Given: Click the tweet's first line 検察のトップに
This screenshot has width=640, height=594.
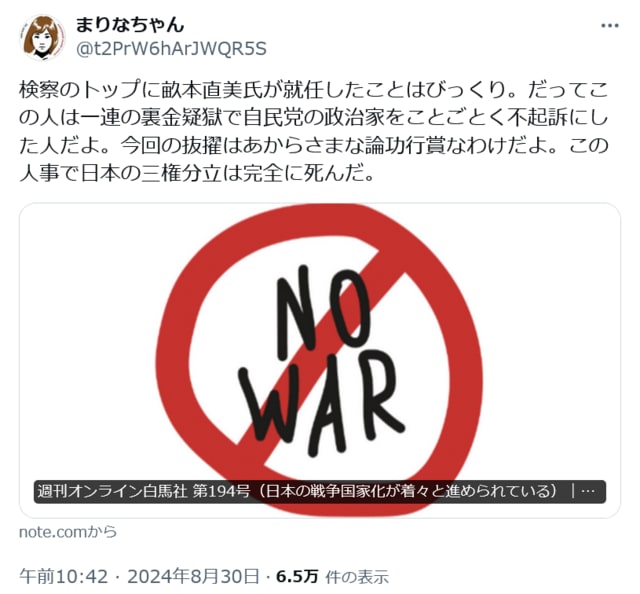Looking at the screenshot, I should coord(313,90).
